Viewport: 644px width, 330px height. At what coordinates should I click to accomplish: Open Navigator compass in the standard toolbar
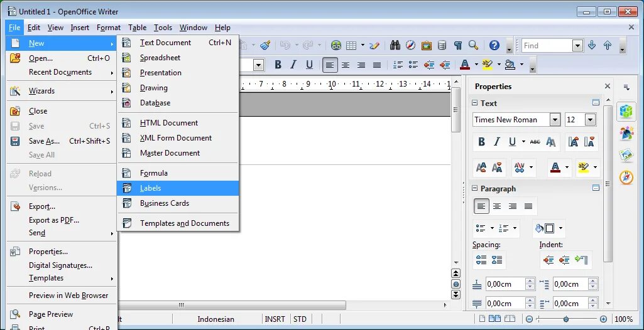411,45
